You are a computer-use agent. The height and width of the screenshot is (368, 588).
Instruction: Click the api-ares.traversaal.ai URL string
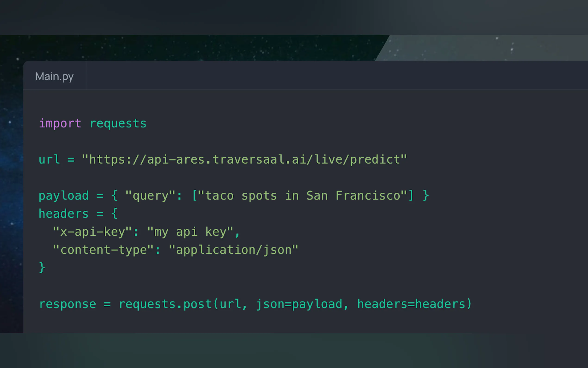(244, 160)
